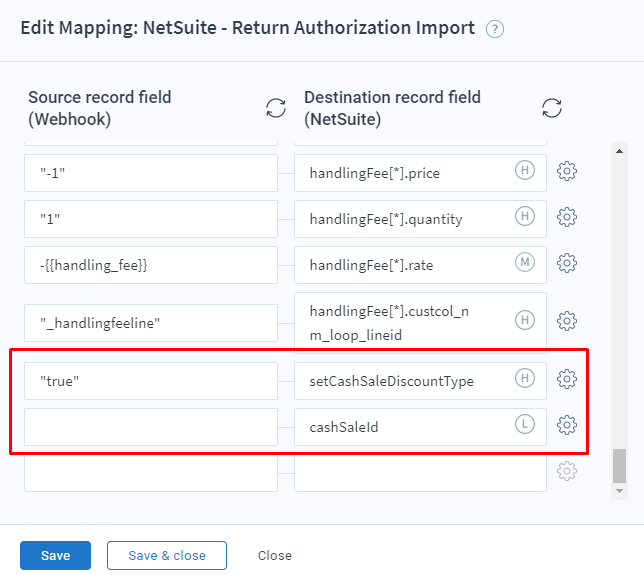
Task: Open settings gear for handlingFee[*].quantity mapping
Action: click(567, 217)
